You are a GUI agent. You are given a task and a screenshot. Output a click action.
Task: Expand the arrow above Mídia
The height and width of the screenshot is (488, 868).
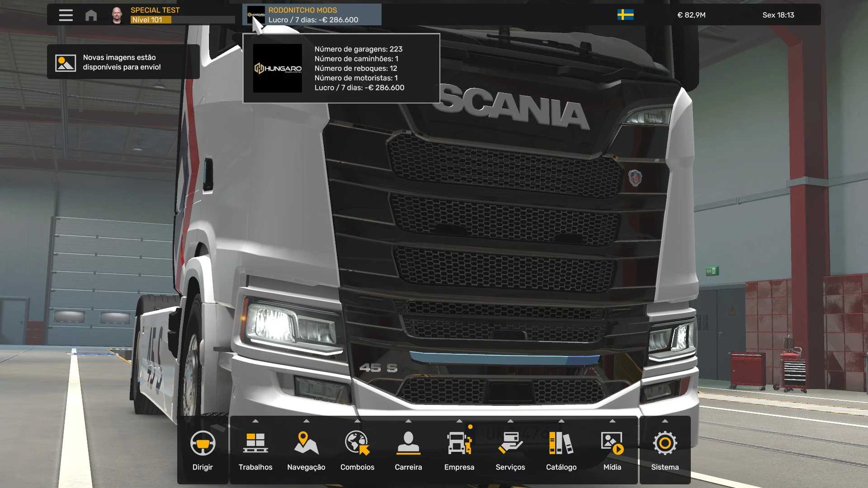(x=613, y=421)
